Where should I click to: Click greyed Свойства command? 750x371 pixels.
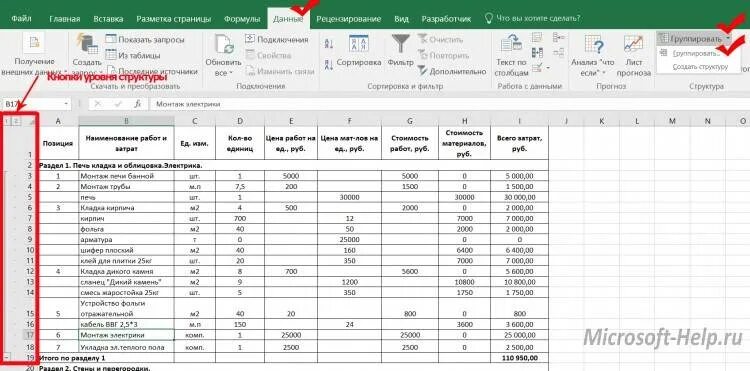268,55
